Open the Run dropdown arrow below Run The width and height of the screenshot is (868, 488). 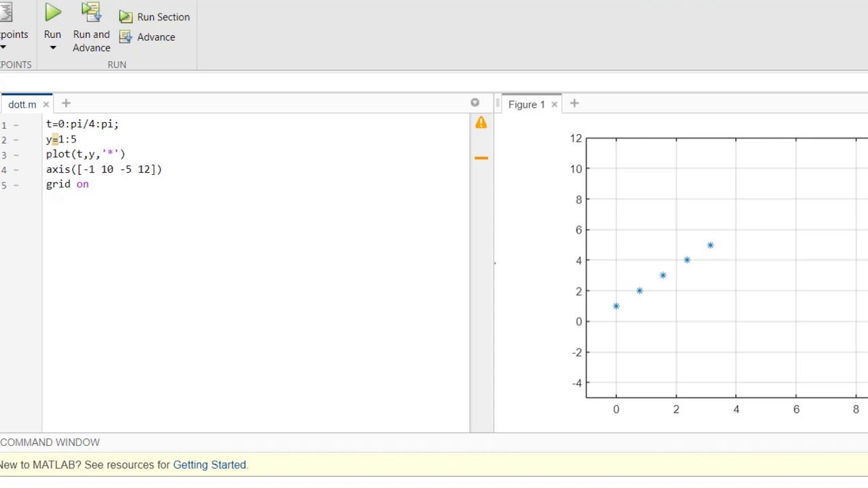(53, 48)
